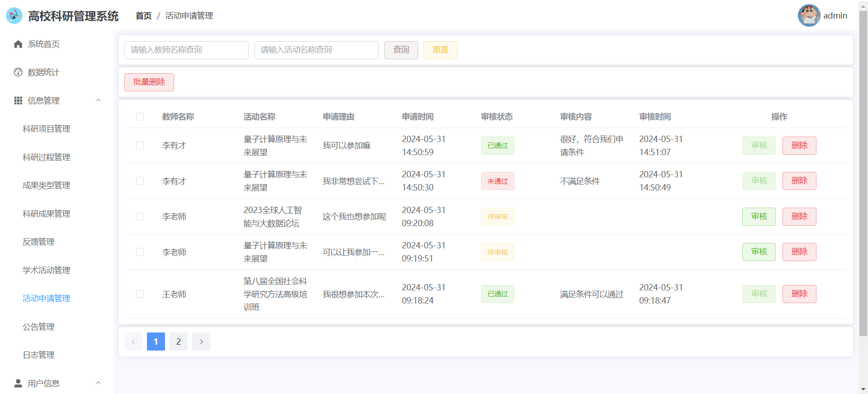This screenshot has width=868, height=394.
Task: Click 审核 for the 王老师 row
Action: click(x=759, y=294)
